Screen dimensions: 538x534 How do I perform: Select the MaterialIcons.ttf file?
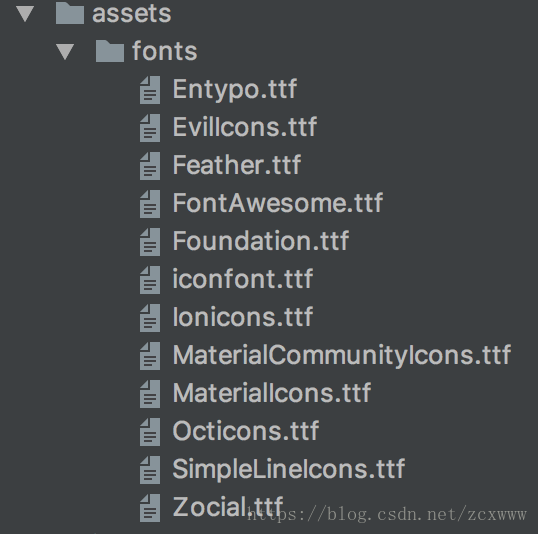[x=272, y=393]
